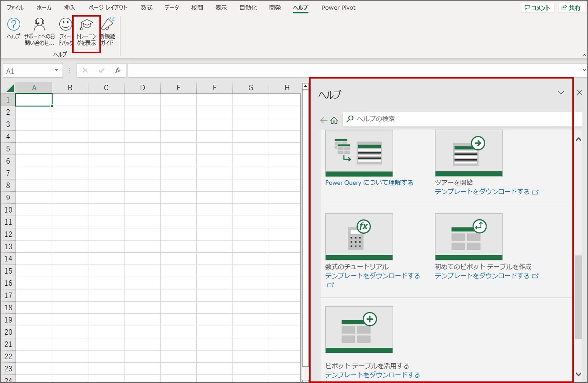Open PivotTable advanced (ピボットテーブルを活用する) thumbnail

[359, 330]
